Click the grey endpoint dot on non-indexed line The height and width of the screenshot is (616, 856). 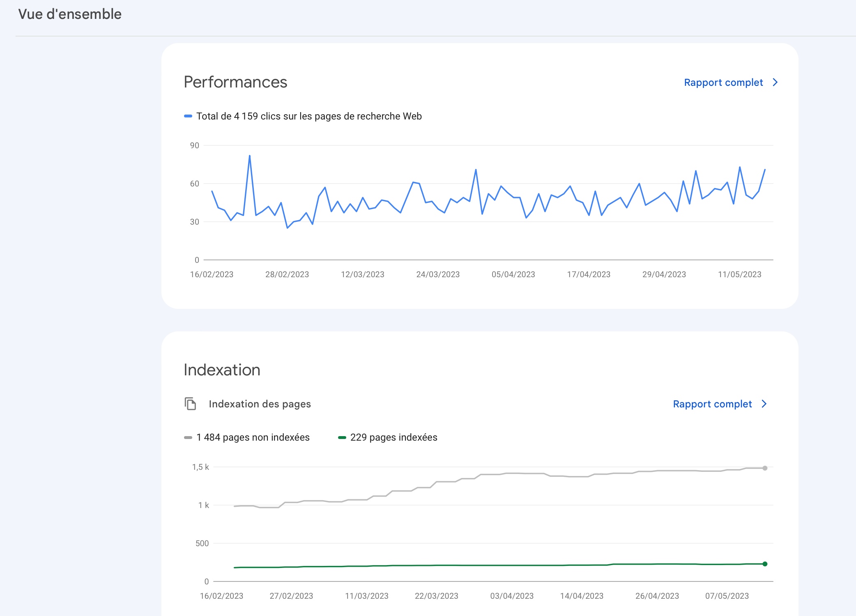(x=765, y=468)
